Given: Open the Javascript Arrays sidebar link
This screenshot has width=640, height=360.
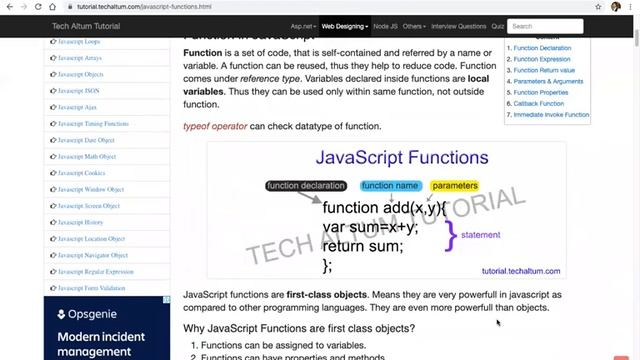Looking at the screenshot, I should click(80, 58).
